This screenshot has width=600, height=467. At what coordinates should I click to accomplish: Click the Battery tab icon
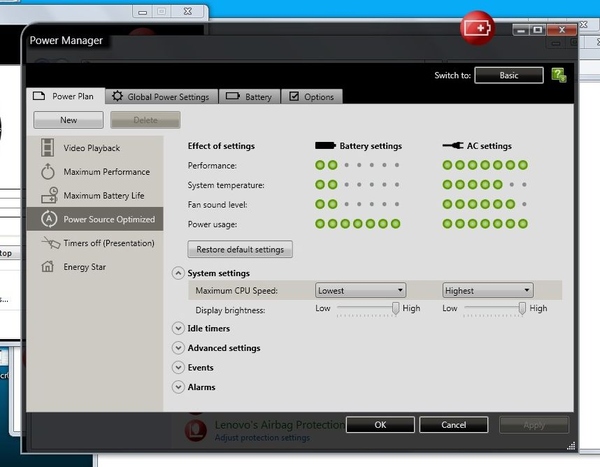pyautogui.click(x=233, y=96)
